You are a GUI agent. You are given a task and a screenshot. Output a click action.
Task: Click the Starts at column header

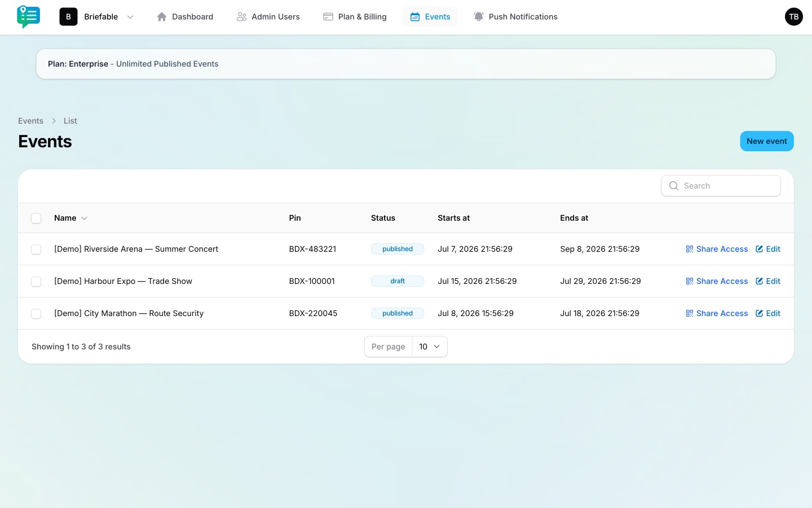[x=453, y=218]
